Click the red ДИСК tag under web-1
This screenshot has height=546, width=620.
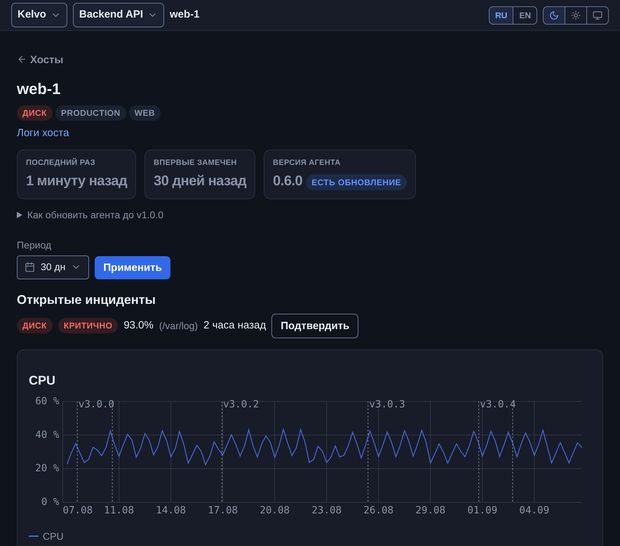click(34, 113)
